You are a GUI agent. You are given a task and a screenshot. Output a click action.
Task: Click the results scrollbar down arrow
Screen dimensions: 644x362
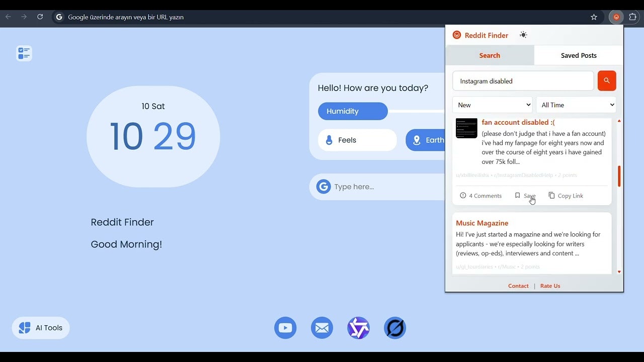pos(619,272)
